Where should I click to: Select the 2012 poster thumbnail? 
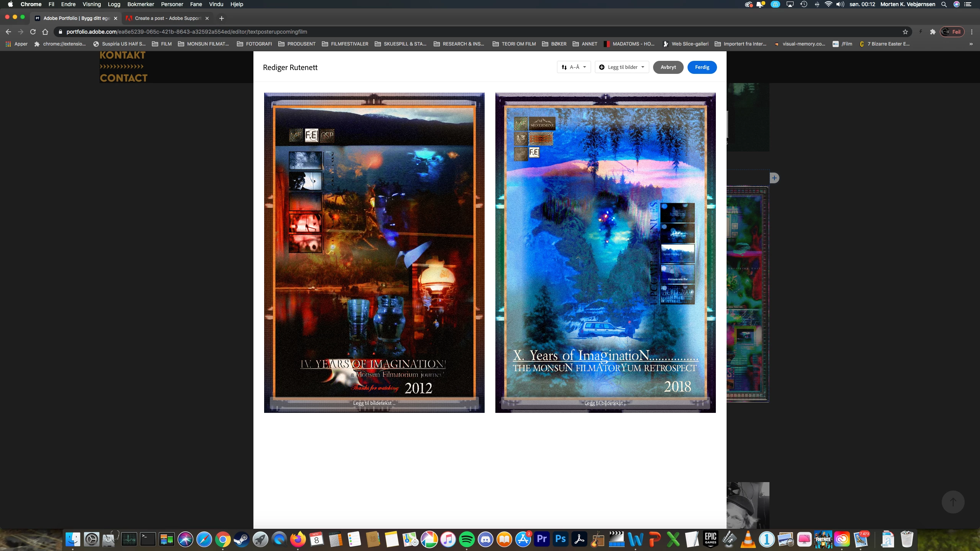[x=374, y=245]
